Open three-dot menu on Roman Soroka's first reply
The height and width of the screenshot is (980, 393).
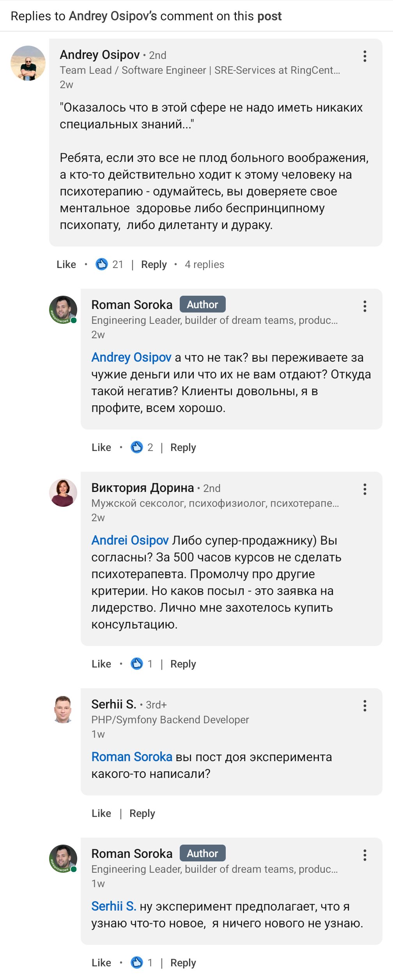[365, 306]
